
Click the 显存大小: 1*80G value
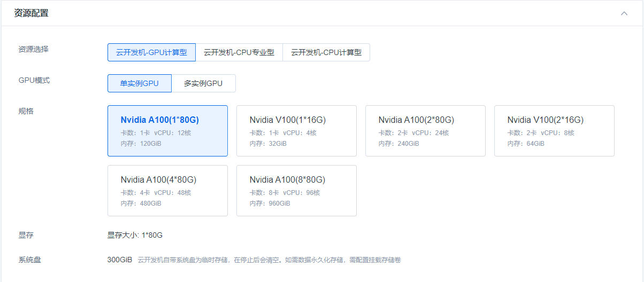tap(135, 235)
